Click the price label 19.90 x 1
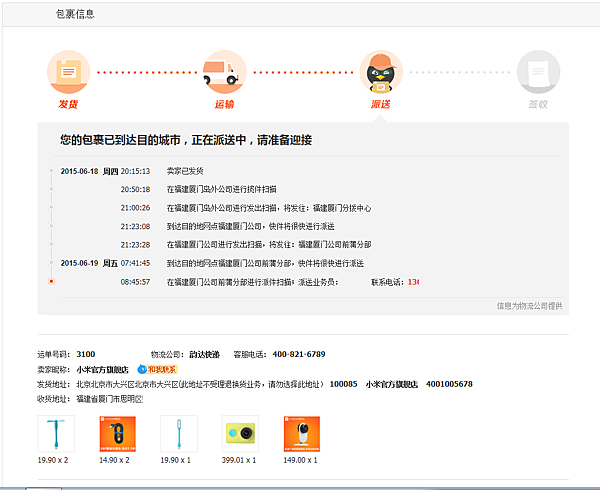The width and height of the screenshot is (600, 490). click(175, 460)
